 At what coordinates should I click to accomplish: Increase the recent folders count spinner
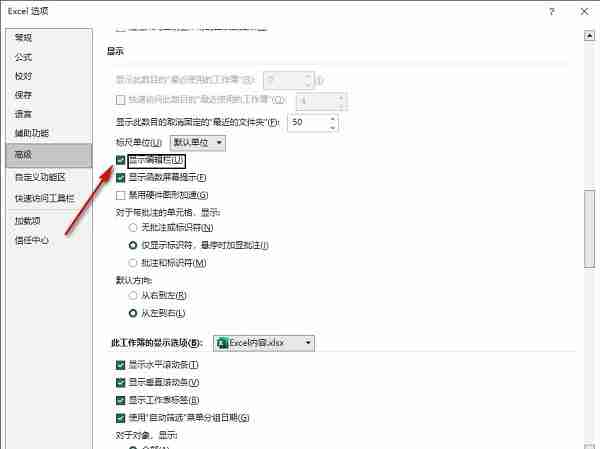[333, 119]
